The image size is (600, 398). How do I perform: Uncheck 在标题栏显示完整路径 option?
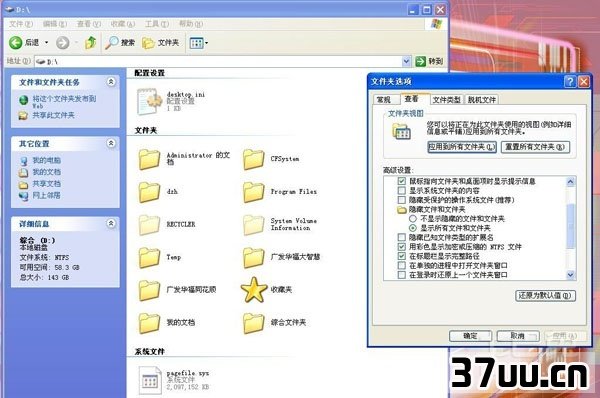pos(401,256)
